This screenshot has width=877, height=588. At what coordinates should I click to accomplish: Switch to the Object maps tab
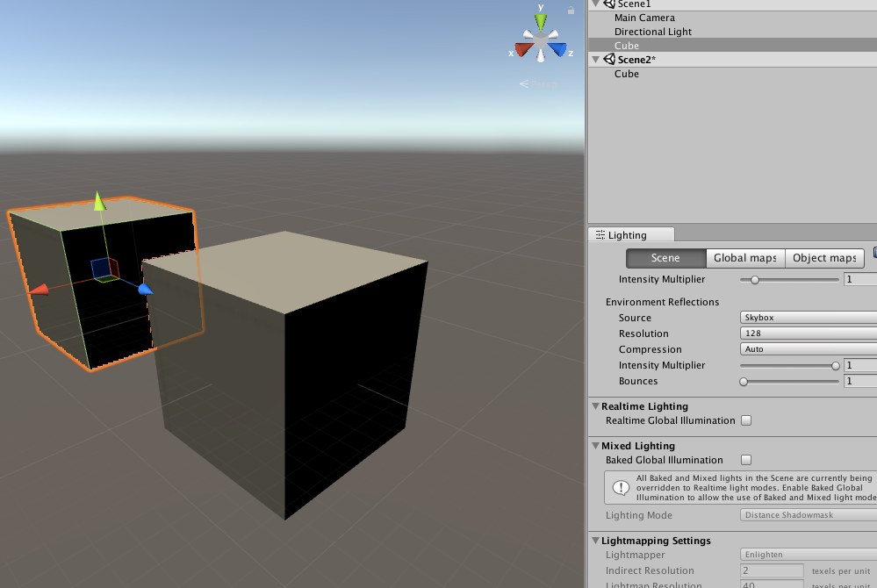click(824, 258)
